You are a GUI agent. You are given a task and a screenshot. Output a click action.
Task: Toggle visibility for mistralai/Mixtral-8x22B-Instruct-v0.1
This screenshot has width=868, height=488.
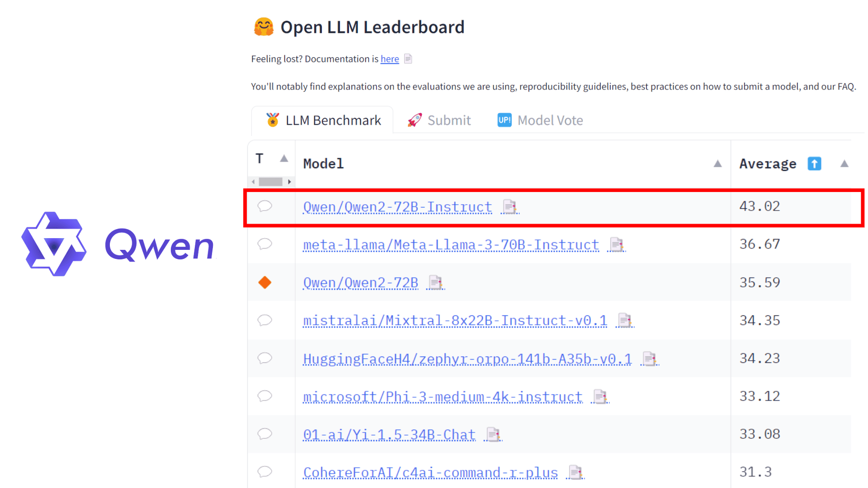pyautogui.click(x=264, y=320)
